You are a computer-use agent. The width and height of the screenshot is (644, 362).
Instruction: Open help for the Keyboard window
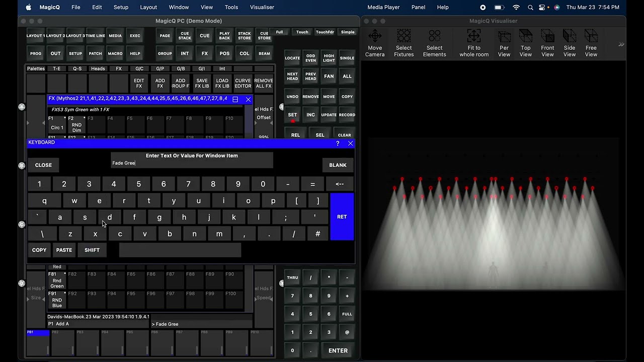tap(338, 143)
